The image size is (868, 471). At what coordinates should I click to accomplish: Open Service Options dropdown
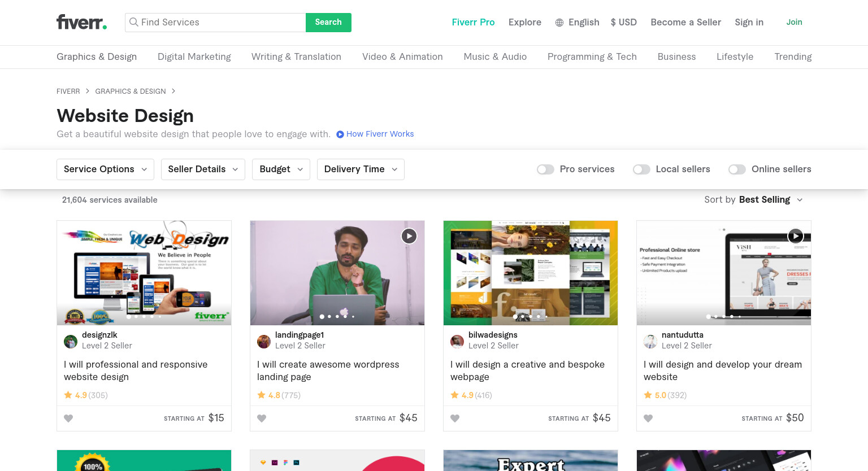tap(105, 169)
